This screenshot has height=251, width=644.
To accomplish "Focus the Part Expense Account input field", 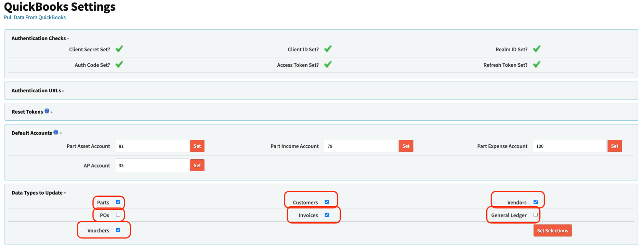I will coord(569,146).
